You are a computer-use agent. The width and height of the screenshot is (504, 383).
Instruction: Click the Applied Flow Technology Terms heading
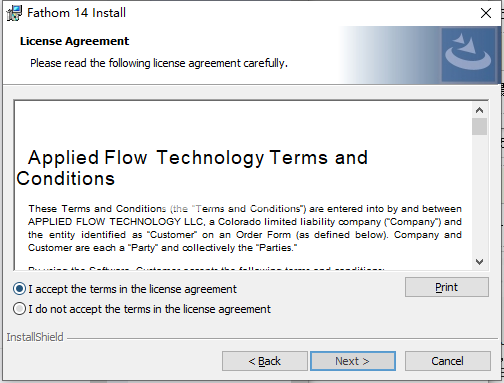[192, 168]
